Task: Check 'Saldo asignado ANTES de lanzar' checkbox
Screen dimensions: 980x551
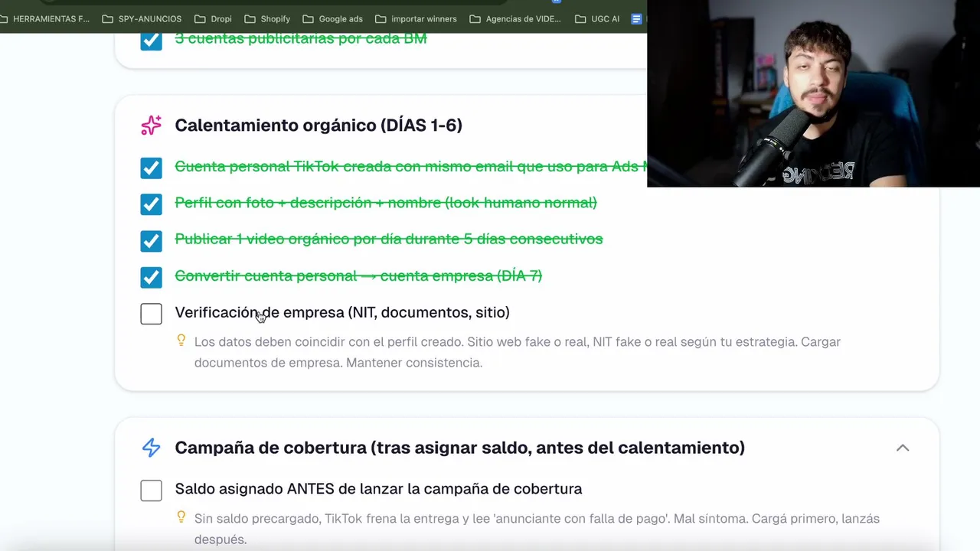Action: [151, 491]
